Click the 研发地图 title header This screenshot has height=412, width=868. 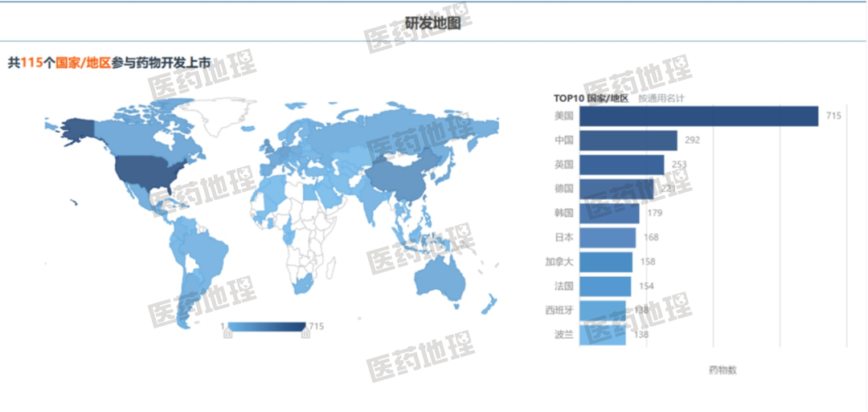point(433,23)
